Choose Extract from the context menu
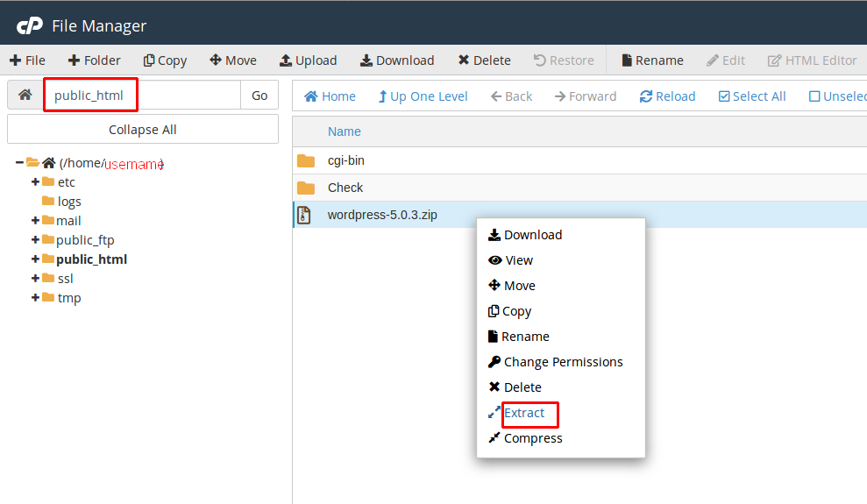Viewport: 867px width, 504px height. click(515, 413)
